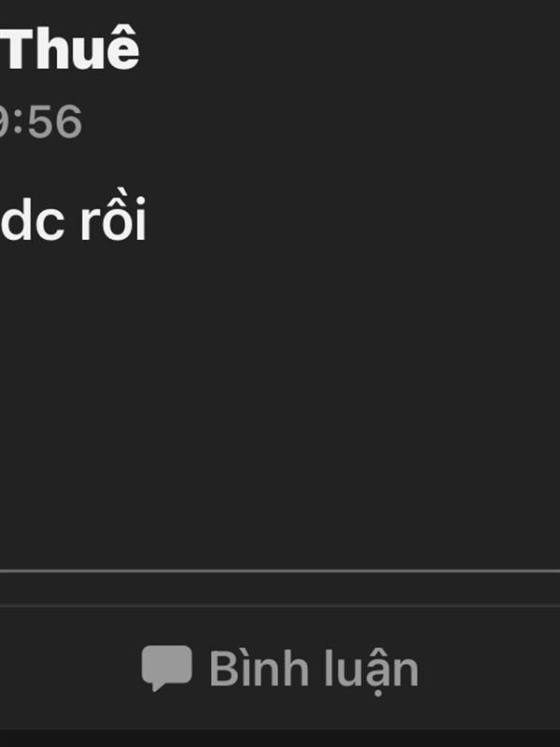Click the light divider line above Bình luận
560x747 pixels.
point(280,571)
